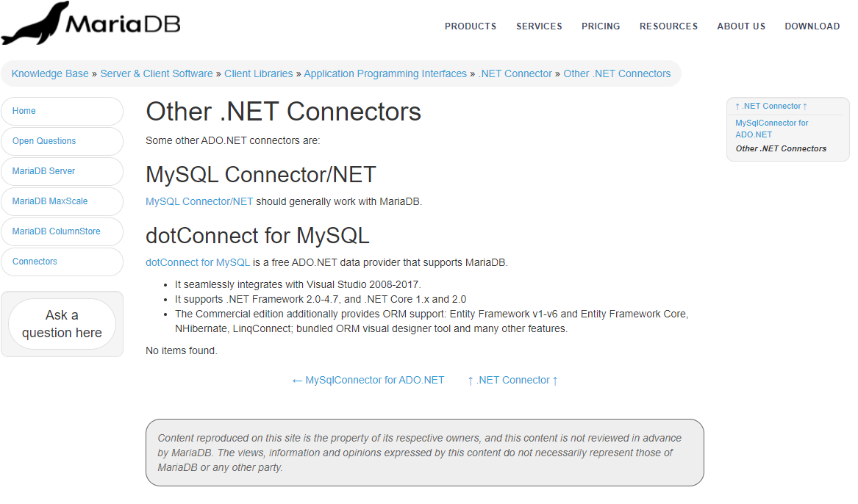Follow the MySQL Connector/NET link
Viewport: 858px width, 504px height.
tap(199, 202)
